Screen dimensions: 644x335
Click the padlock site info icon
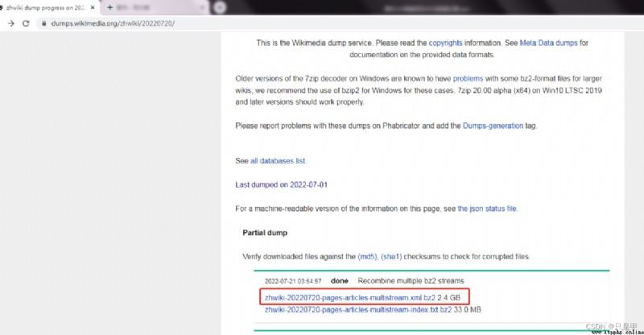tap(44, 23)
